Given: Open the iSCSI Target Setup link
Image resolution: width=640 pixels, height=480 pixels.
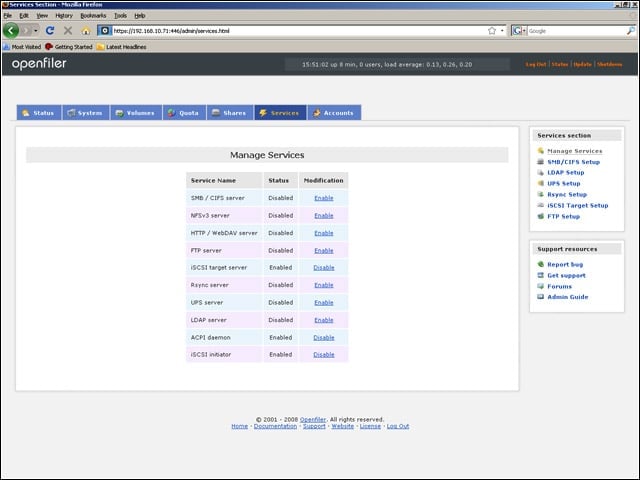Looking at the screenshot, I should (x=578, y=205).
